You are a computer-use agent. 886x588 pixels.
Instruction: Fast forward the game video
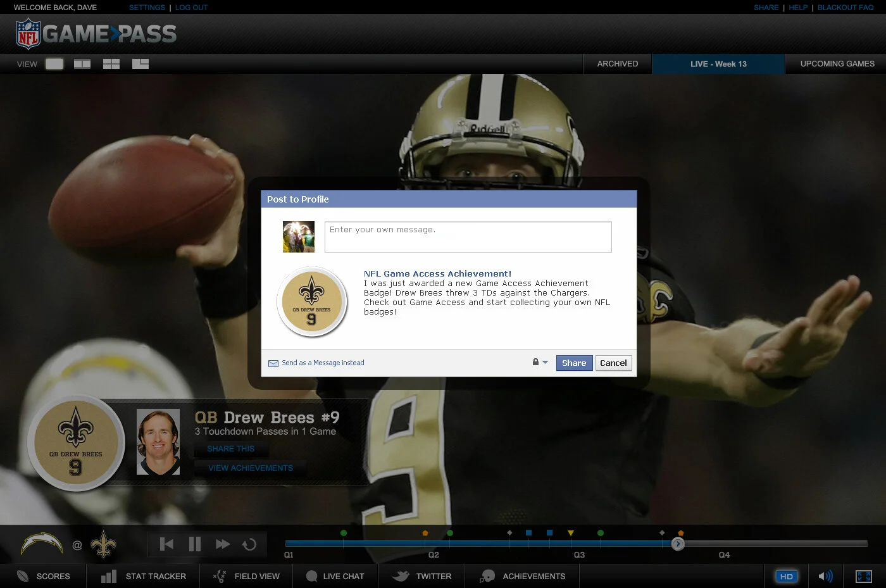coord(222,544)
